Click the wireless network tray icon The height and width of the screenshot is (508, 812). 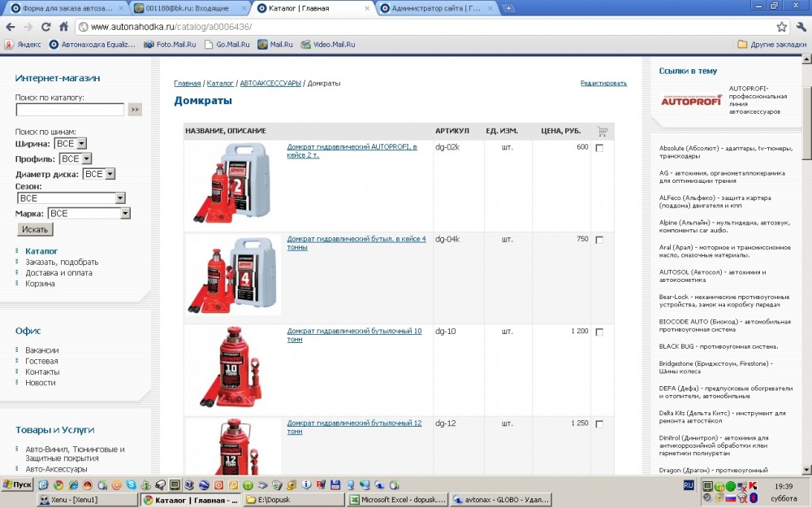[742, 498]
